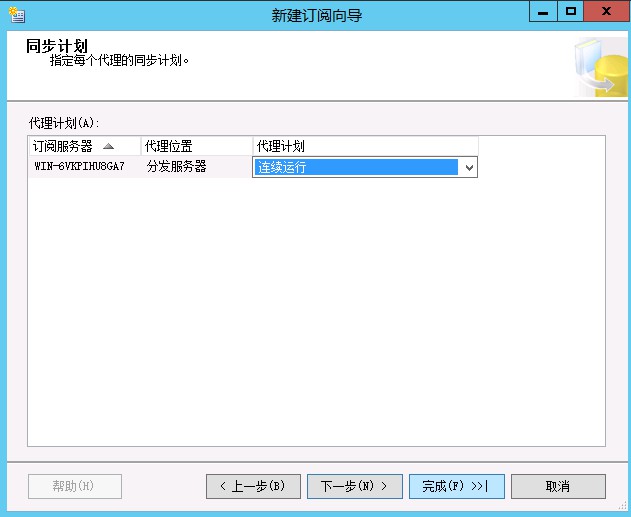Cancel the wizard with 取消
Screen dimensions: 631x517
tap(558, 486)
